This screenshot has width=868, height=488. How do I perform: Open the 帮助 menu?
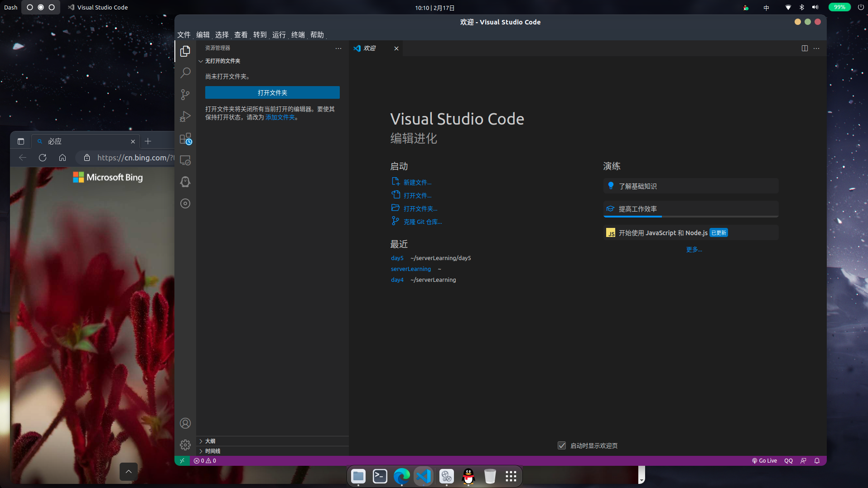pos(317,35)
